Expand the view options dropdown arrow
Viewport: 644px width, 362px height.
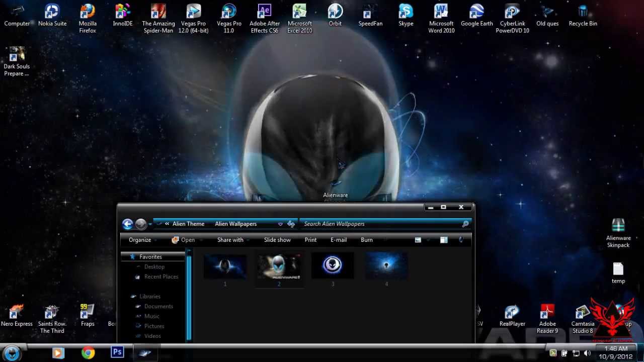tap(428, 240)
